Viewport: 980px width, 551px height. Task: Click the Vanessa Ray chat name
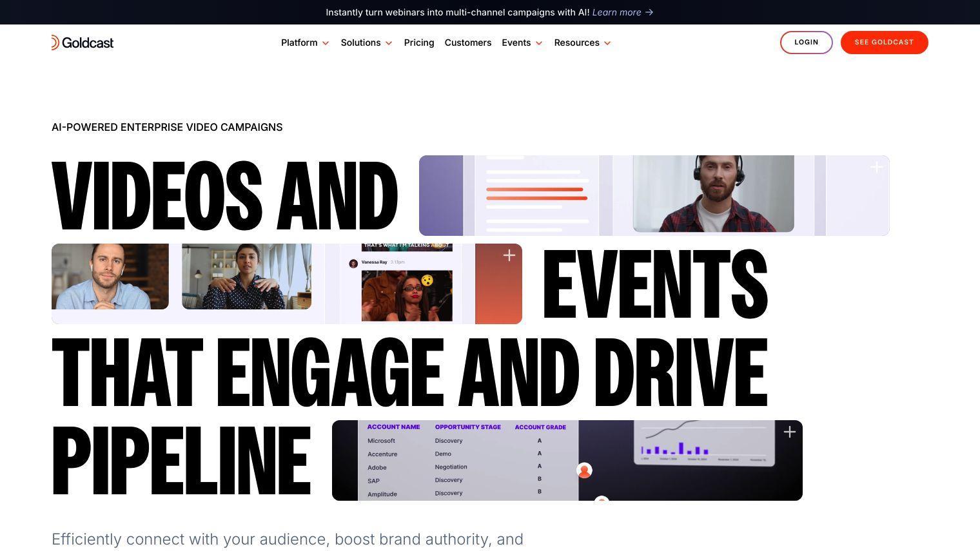coord(375,262)
